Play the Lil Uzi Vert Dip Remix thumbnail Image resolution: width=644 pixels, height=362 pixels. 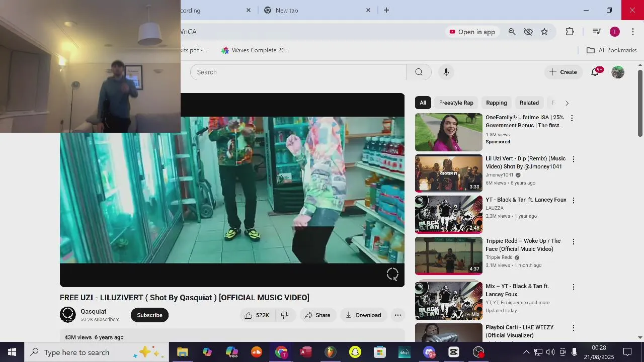click(x=449, y=173)
